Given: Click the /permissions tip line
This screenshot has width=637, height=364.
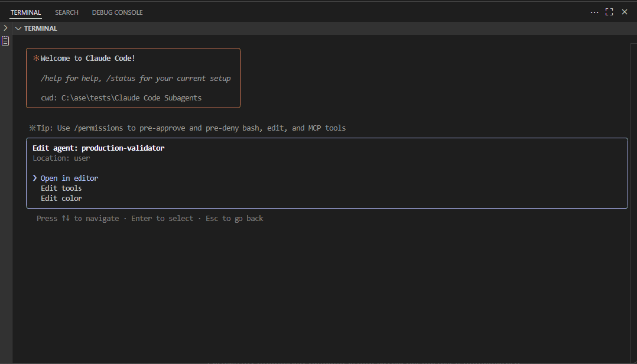Looking at the screenshot, I should click(x=187, y=128).
